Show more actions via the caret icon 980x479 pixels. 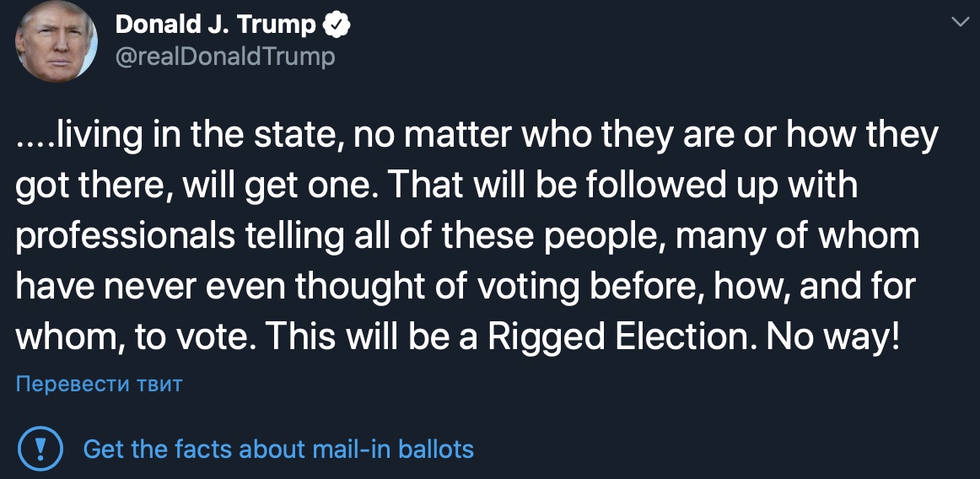(x=960, y=22)
